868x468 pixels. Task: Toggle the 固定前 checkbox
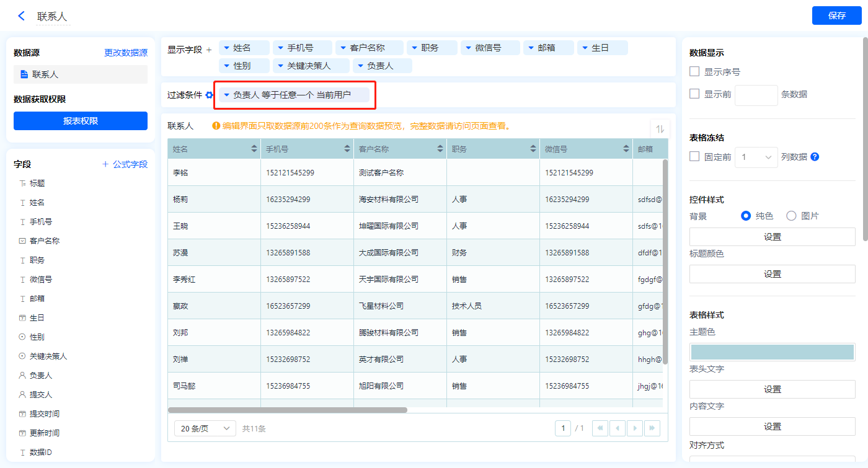[x=695, y=157]
